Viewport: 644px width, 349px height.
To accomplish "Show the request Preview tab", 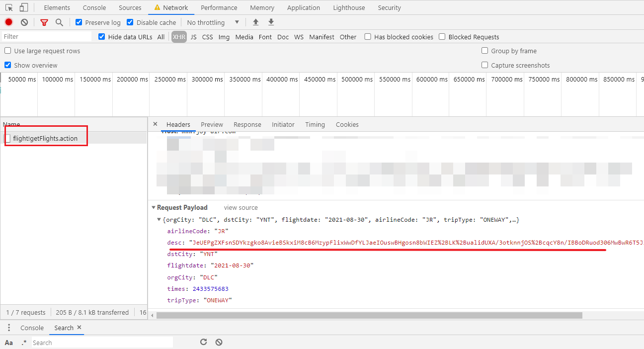I will (x=212, y=124).
